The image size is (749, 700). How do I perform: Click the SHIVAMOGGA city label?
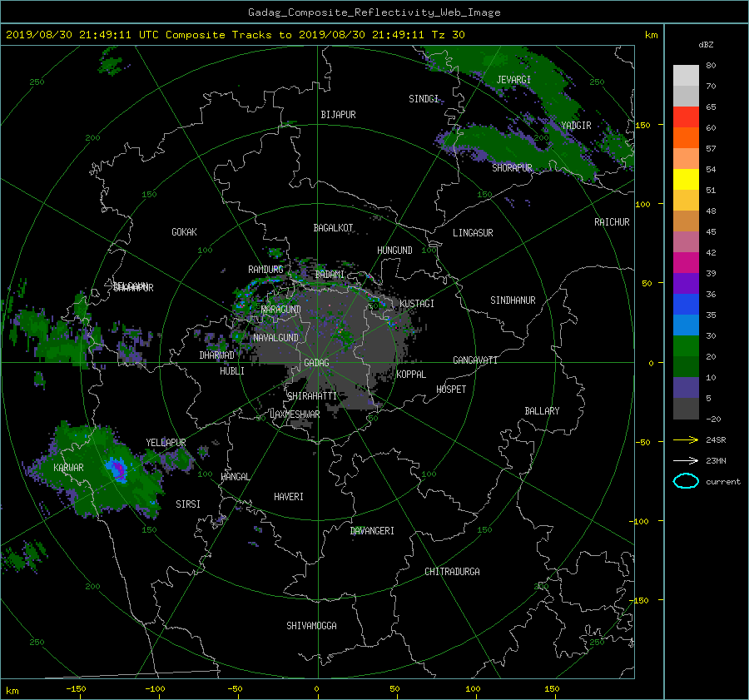coord(311,625)
